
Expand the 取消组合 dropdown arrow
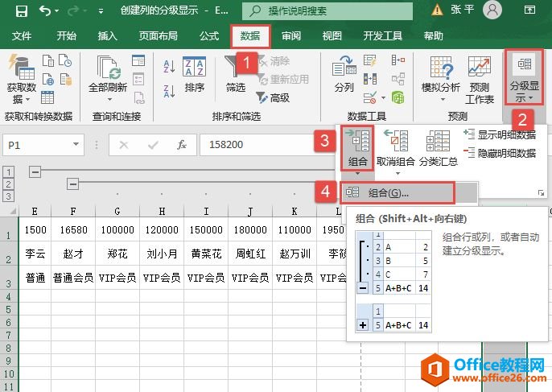(x=398, y=174)
